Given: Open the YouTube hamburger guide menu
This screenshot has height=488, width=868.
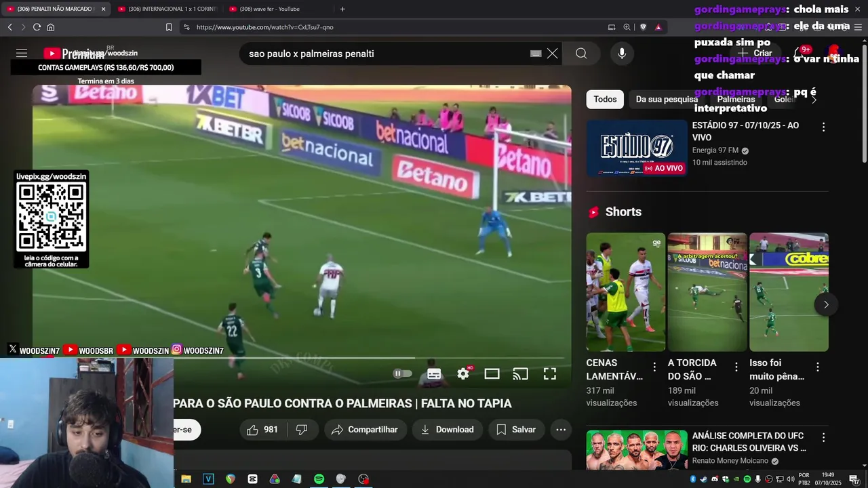Looking at the screenshot, I should click(22, 53).
